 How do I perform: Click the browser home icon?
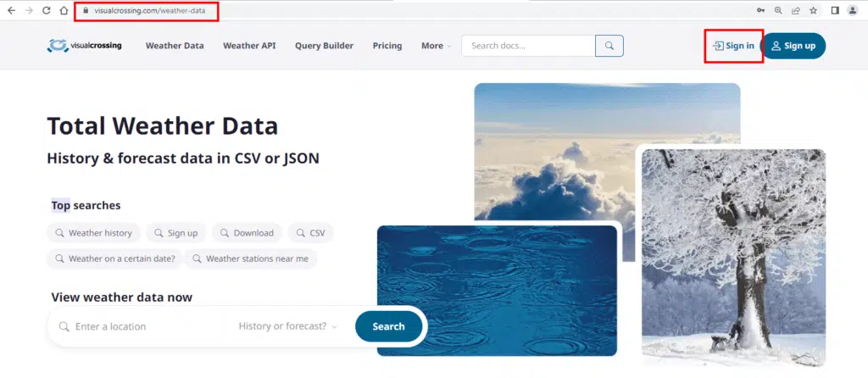[x=64, y=10]
